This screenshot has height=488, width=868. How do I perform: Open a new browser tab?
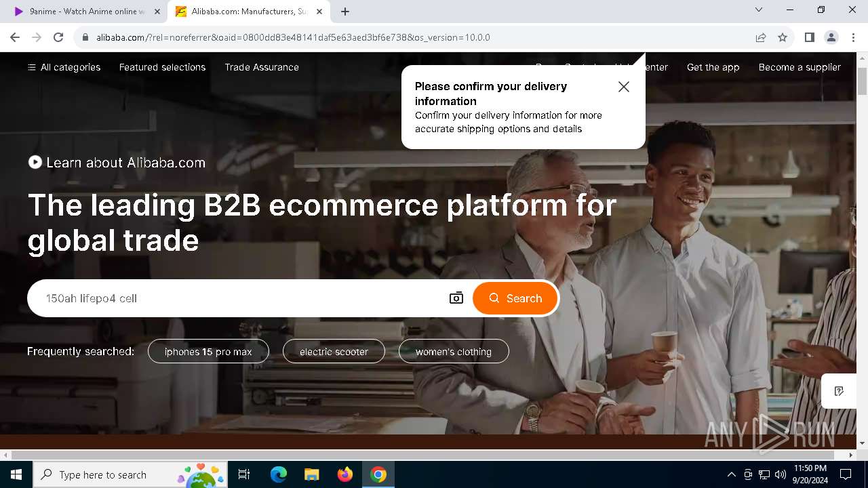345,12
